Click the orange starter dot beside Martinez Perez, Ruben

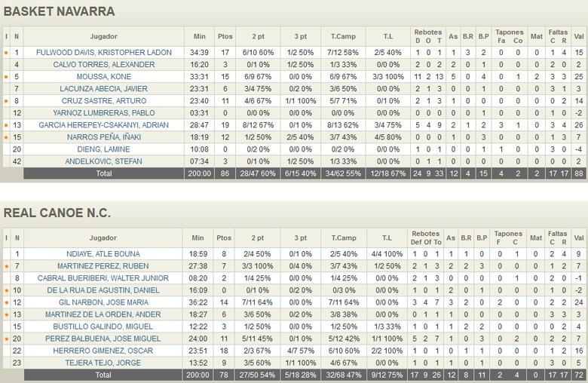coord(6,266)
